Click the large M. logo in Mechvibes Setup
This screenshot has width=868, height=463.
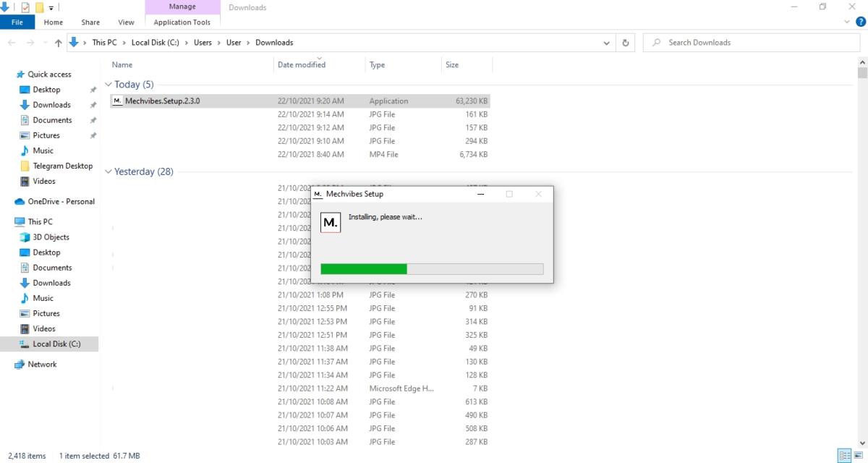tap(331, 223)
